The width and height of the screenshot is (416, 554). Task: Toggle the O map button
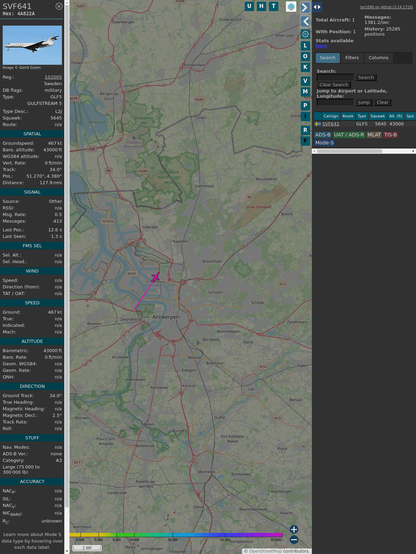point(305,56)
